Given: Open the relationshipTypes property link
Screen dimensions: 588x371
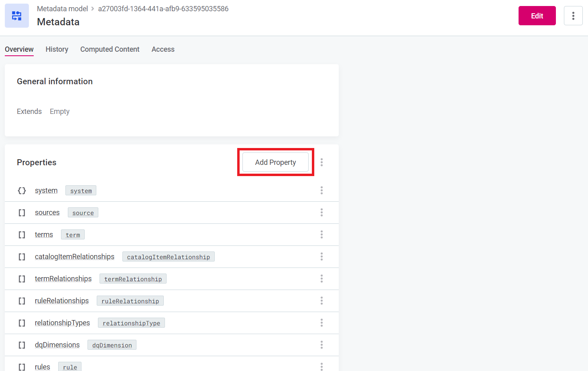Looking at the screenshot, I should point(62,323).
